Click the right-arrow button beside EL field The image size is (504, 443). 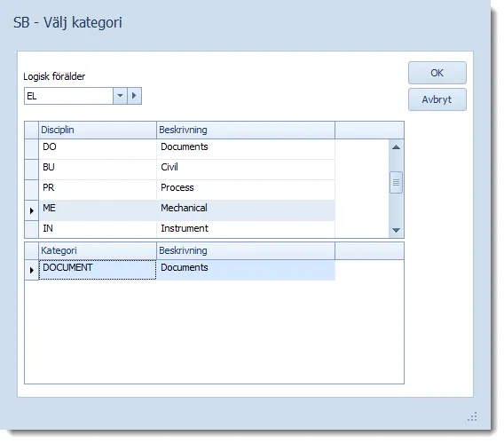pos(134,96)
